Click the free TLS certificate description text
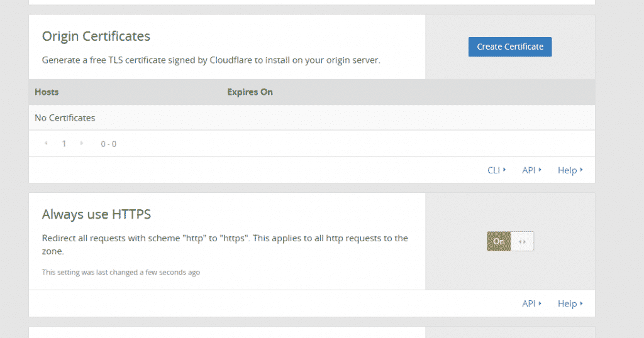This screenshot has height=338, width=644. coord(211,60)
